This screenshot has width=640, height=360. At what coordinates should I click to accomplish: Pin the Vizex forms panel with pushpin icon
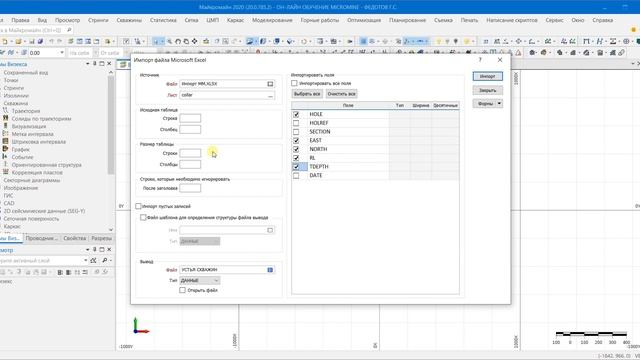pyautogui.click(x=95, y=64)
